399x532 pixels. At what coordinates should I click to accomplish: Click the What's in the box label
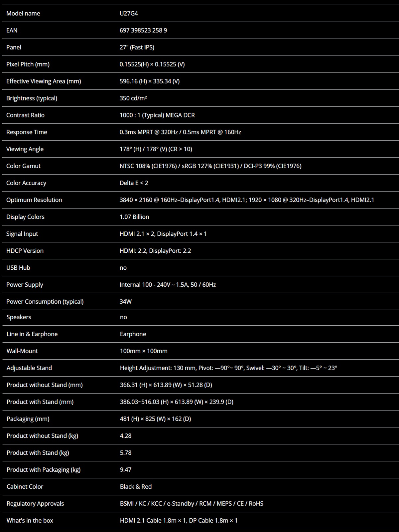[x=30, y=521]
